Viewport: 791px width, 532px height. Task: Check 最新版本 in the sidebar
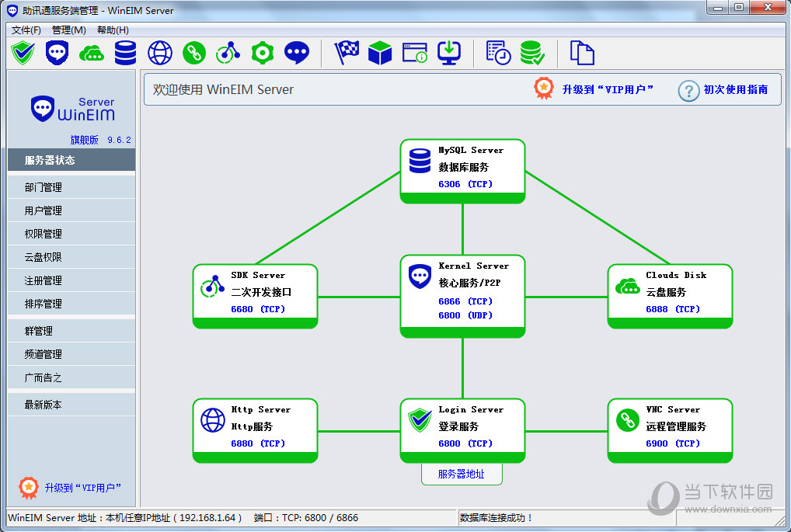click(x=71, y=405)
